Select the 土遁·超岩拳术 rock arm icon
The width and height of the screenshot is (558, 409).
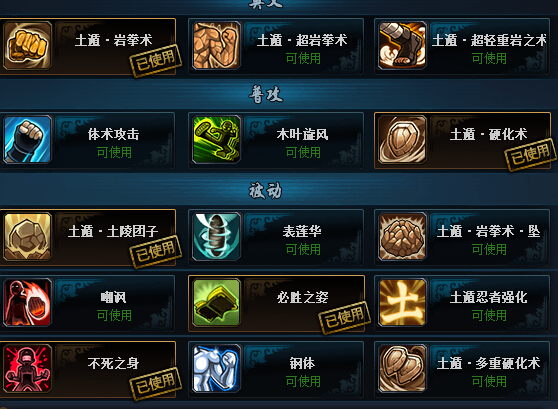tap(216, 45)
